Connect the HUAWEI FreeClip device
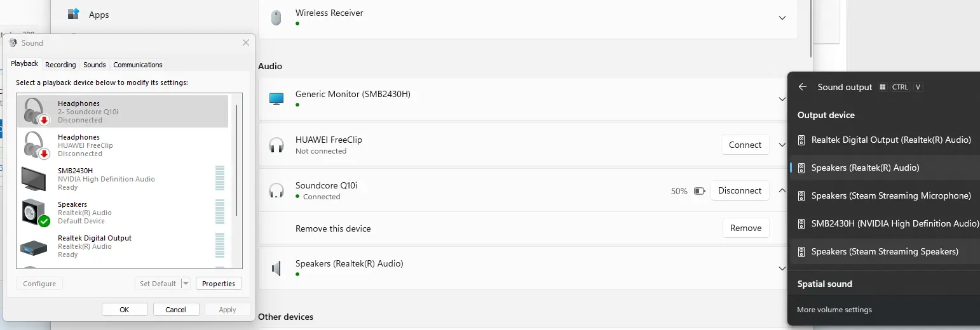Image resolution: width=980 pixels, height=330 pixels. pyautogui.click(x=745, y=145)
